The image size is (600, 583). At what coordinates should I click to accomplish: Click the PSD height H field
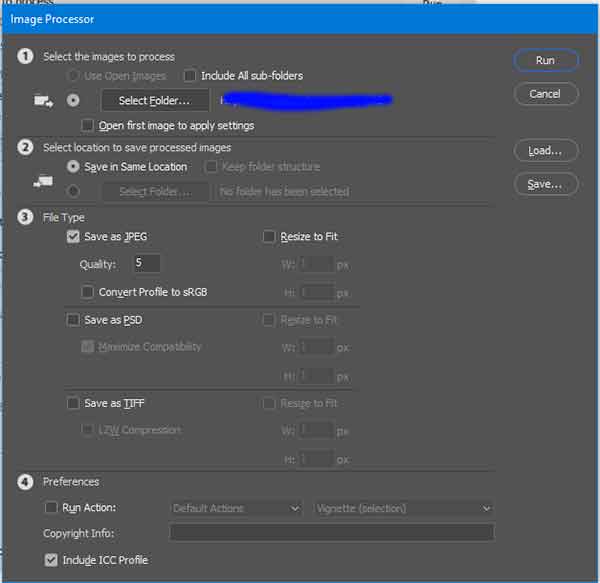pyautogui.click(x=317, y=376)
